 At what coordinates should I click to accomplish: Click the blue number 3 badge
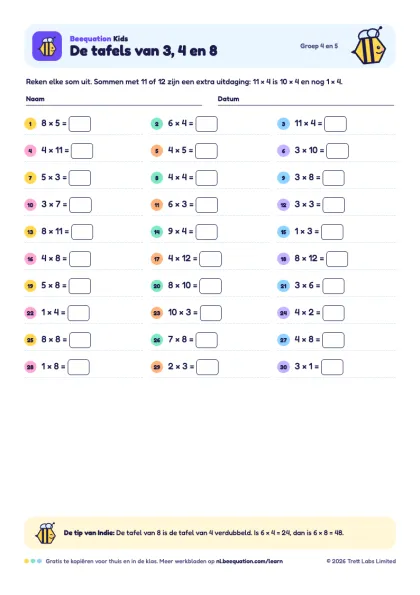(x=283, y=124)
